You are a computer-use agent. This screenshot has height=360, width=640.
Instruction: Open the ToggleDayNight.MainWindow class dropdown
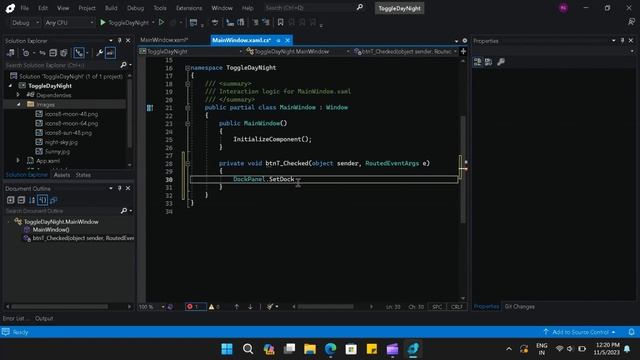click(x=297, y=51)
